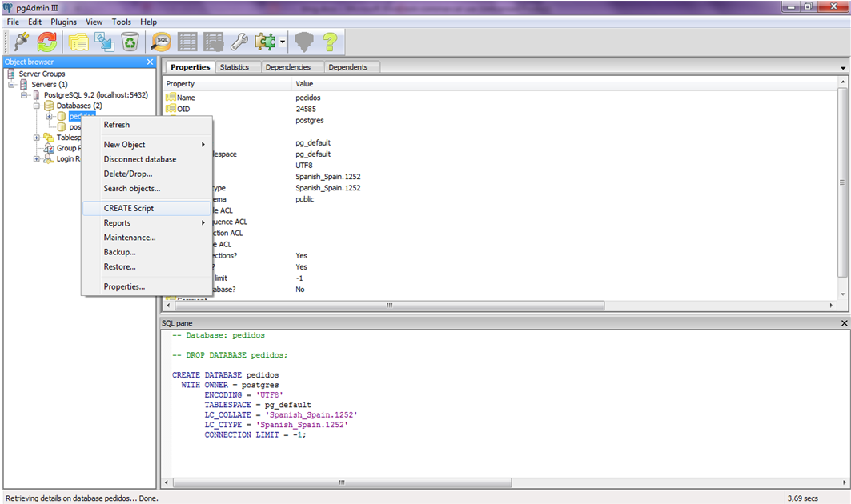Screen dimensions: 851x504
Task: Open the Plugins menu
Action: [63, 22]
